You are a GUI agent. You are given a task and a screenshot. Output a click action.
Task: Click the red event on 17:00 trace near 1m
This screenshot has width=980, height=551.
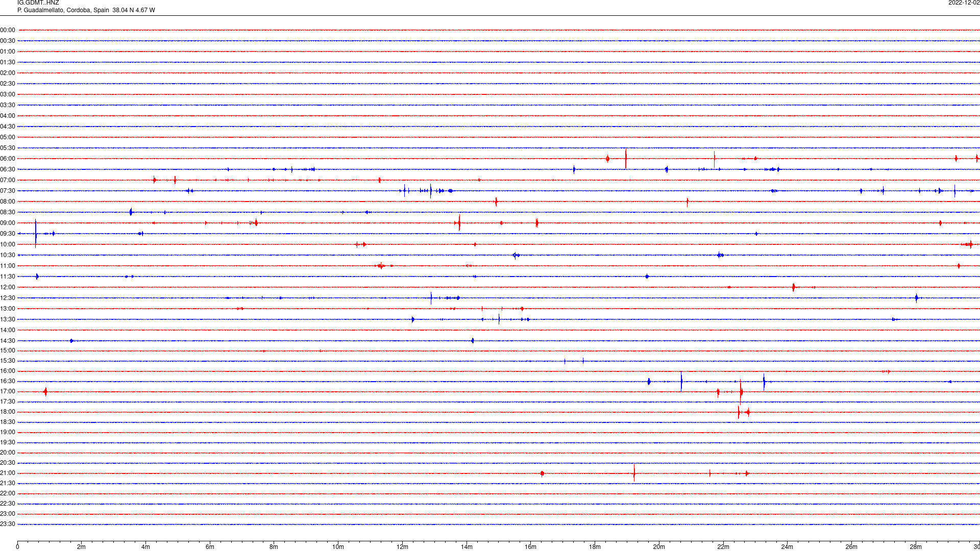pos(45,391)
